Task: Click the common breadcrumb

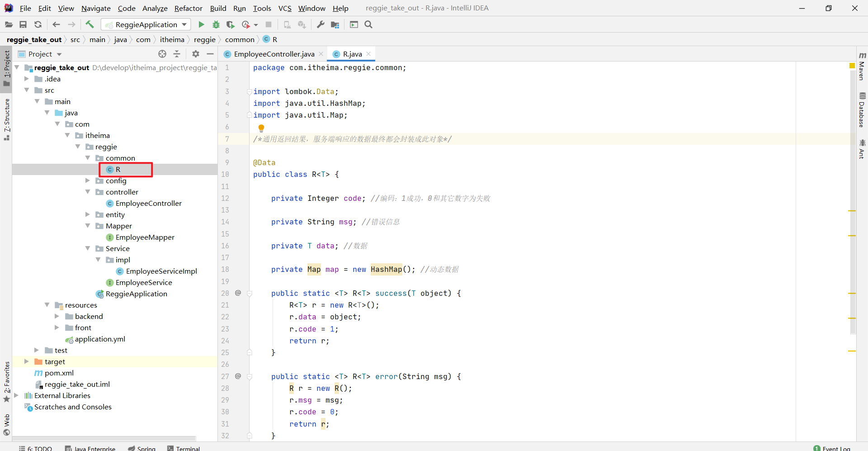Action: 240,39
